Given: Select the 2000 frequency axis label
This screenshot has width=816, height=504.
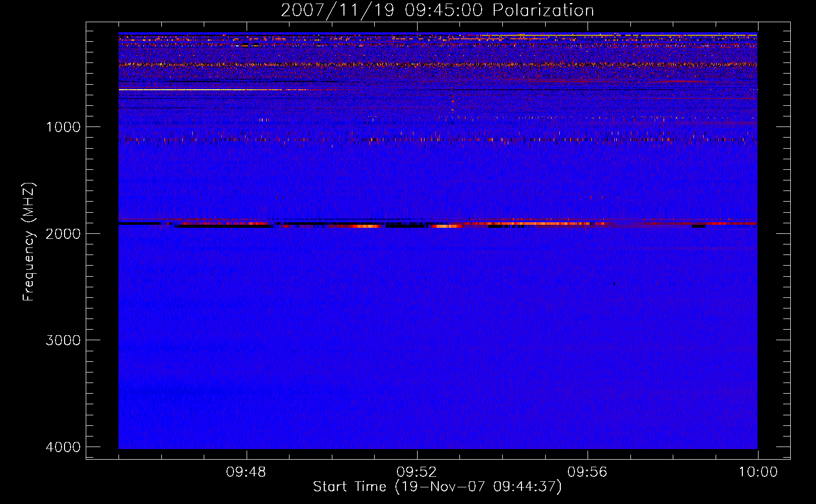Looking at the screenshot, I should pyautogui.click(x=63, y=234).
